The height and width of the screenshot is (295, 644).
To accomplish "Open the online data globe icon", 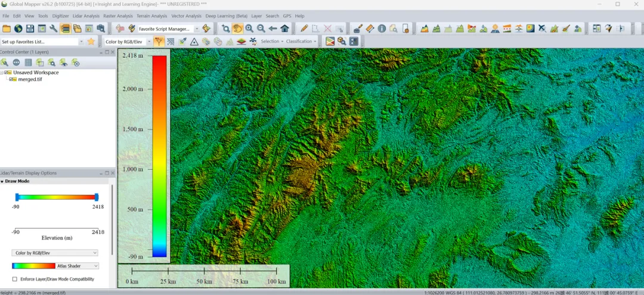I will click(x=18, y=29).
